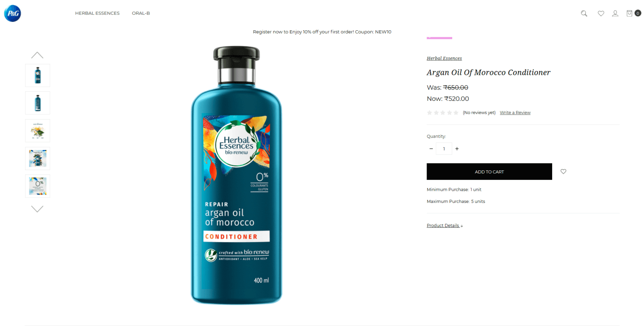Show next thumbnails with down chevron
This screenshot has height=326, width=644.
37,209
